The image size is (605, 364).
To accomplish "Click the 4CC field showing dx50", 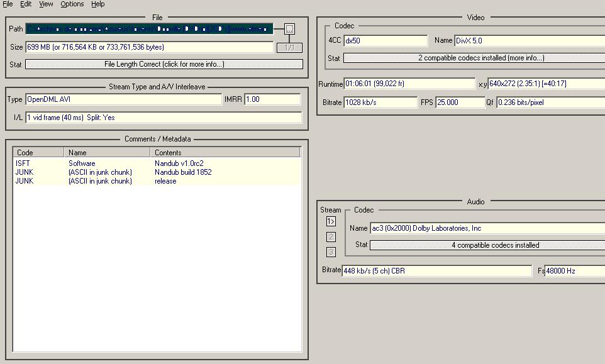I will pos(386,40).
